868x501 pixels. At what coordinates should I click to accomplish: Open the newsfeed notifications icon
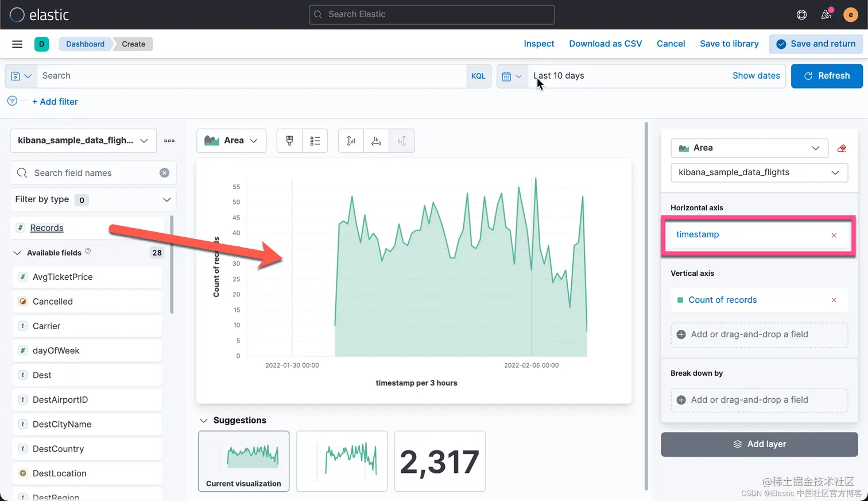click(x=826, y=14)
